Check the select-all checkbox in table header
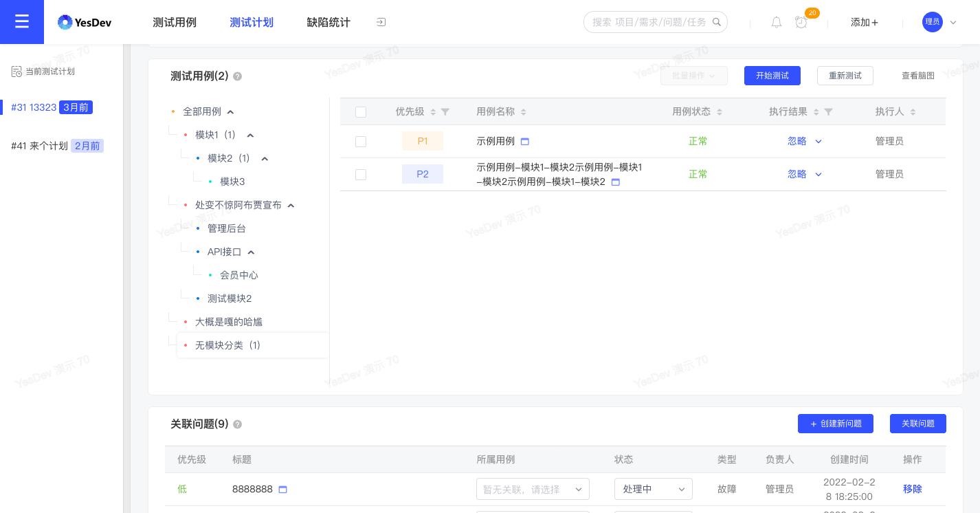 click(361, 112)
